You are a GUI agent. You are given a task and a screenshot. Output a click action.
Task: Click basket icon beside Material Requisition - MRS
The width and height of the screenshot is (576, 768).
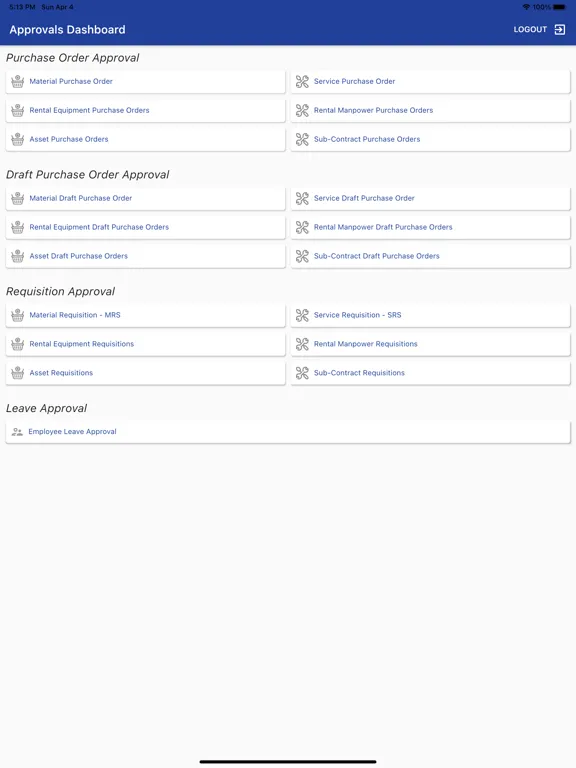pos(18,315)
